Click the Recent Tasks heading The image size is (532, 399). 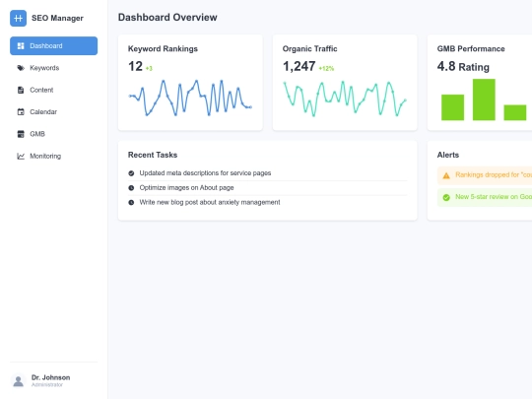(153, 155)
